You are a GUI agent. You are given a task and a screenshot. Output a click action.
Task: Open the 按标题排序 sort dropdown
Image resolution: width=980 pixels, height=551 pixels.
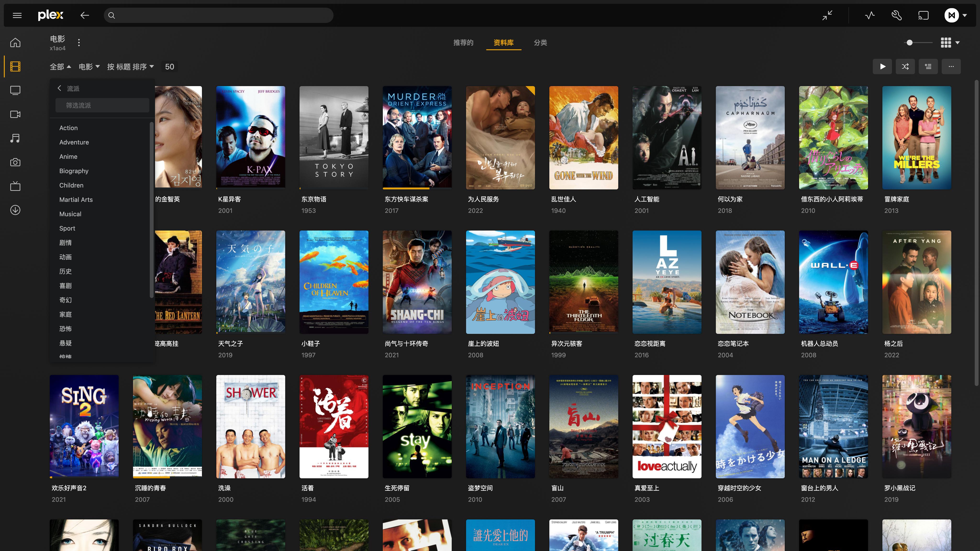(x=130, y=67)
